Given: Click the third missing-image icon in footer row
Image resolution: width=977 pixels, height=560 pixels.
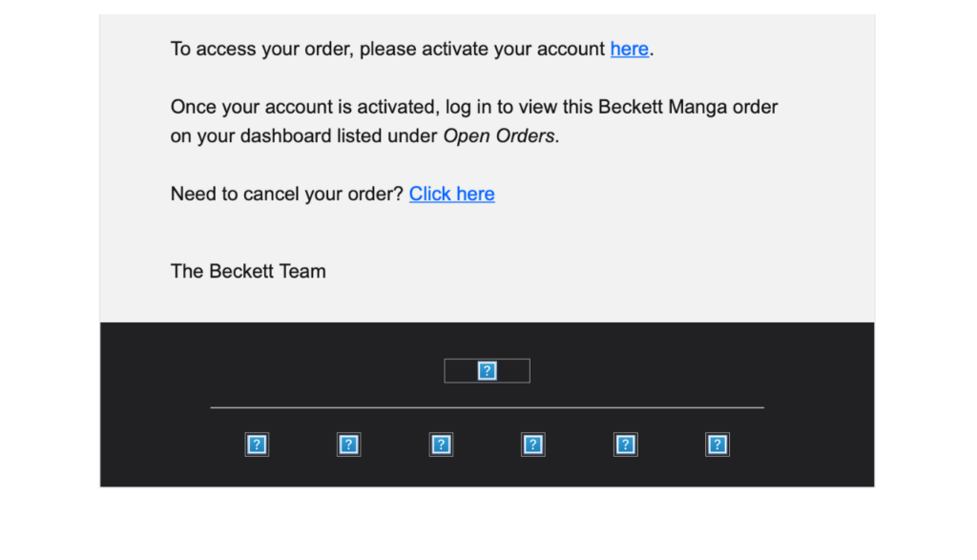Looking at the screenshot, I should click(x=441, y=445).
